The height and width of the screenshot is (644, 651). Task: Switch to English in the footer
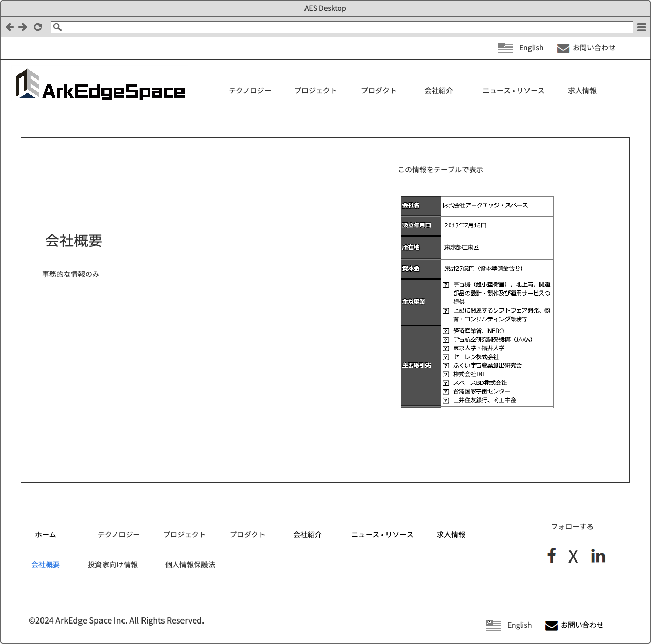[x=519, y=625]
